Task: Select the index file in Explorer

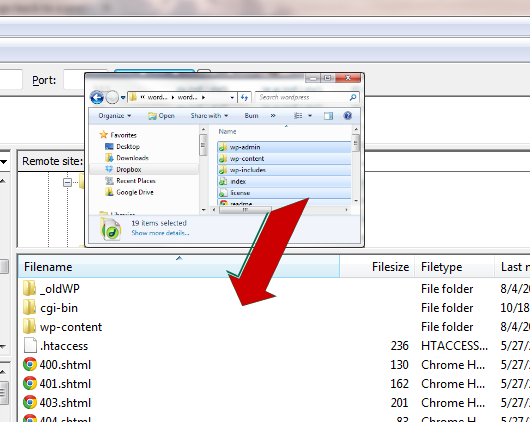Action: (x=284, y=182)
